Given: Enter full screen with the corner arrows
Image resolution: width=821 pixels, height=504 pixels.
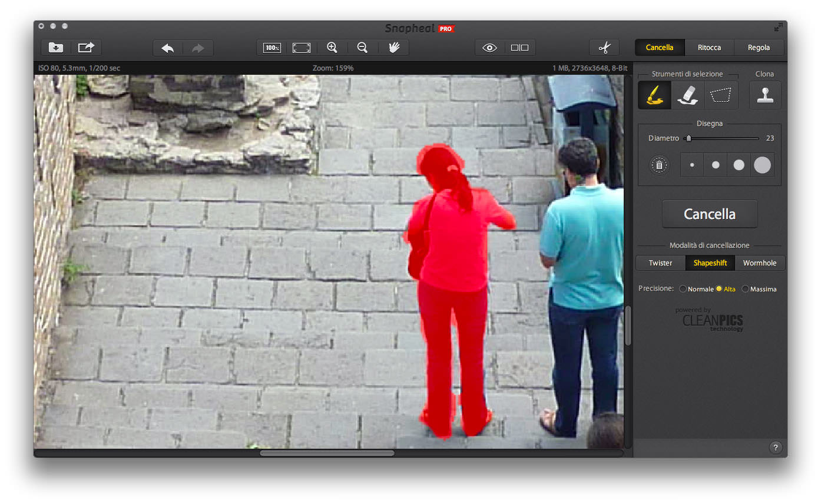Looking at the screenshot, I should click(778, 27).
